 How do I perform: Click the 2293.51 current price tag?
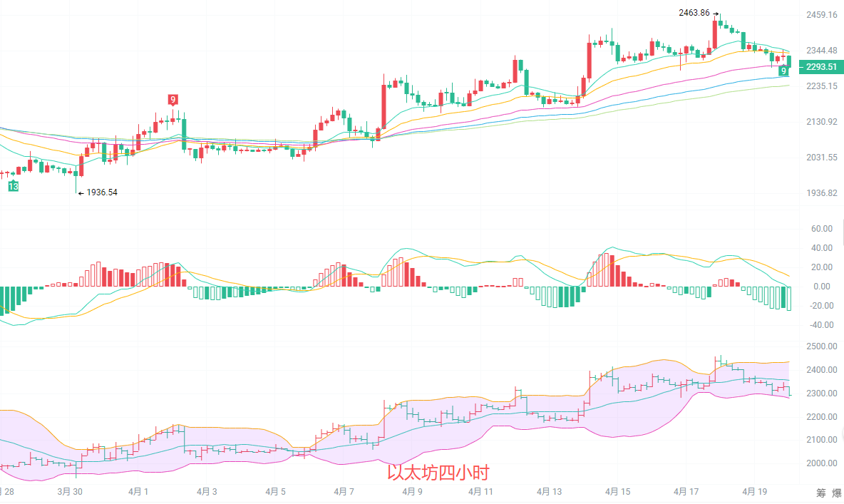(820, 67)
